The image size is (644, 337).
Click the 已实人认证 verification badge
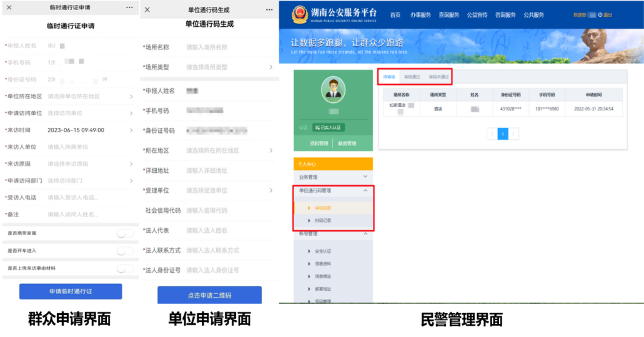[x=329, y=127]
